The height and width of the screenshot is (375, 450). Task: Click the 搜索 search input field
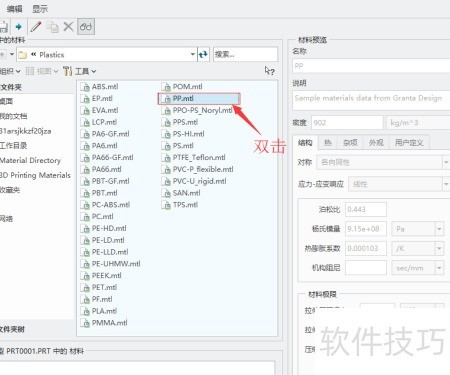245,54
